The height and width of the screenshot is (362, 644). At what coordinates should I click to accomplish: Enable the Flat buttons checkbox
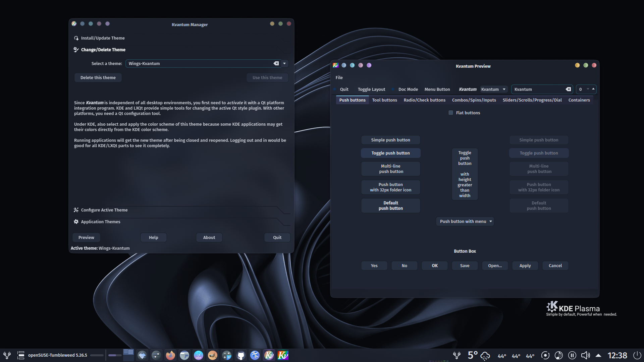click(x=451, y=113)
